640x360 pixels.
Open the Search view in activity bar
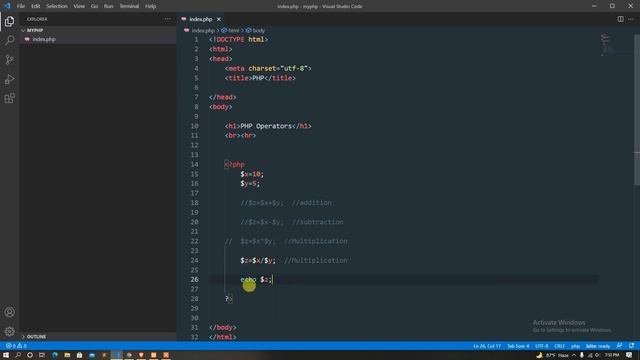[9, 40]
